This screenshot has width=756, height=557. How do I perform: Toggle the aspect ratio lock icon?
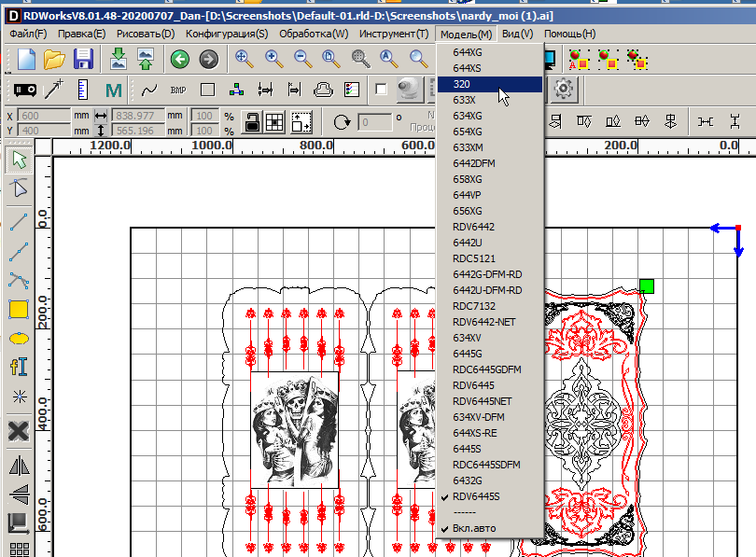click(251, 121)
